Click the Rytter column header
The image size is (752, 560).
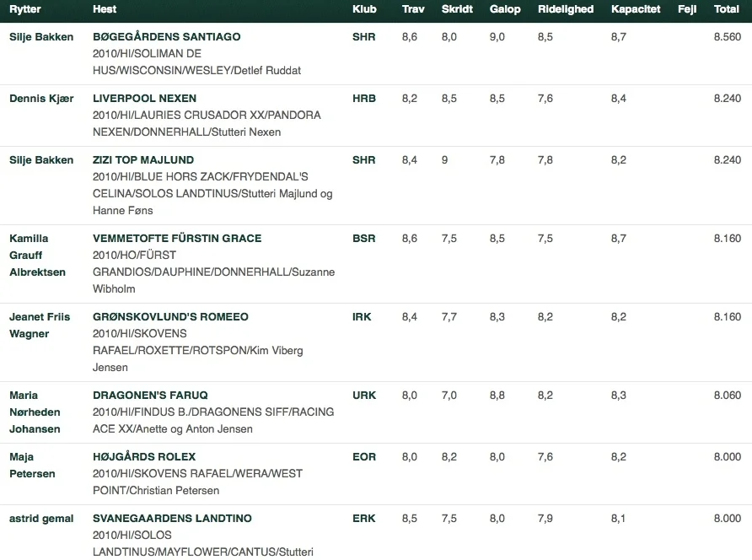click(25, 9)
